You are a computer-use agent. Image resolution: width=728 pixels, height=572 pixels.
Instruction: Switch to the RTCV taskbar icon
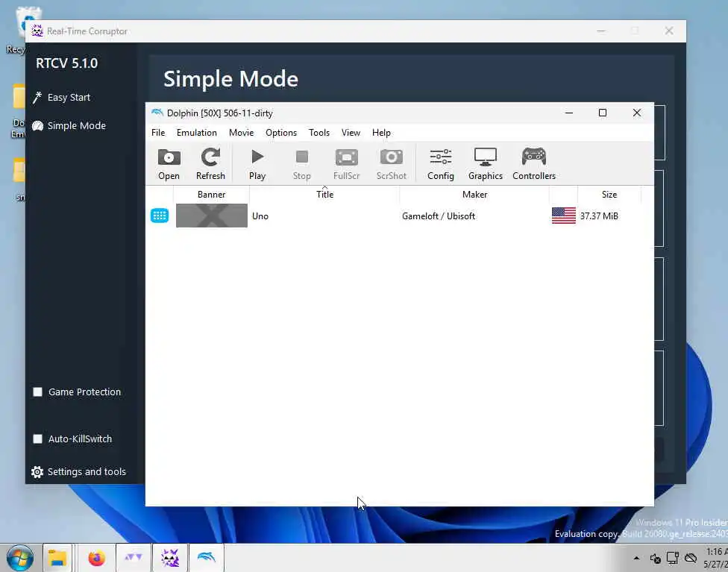coord(170,558)
